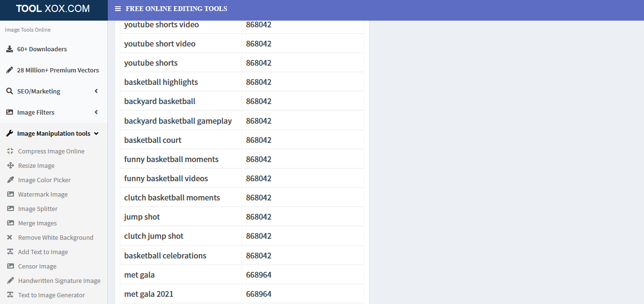Open Watermark Image tool
Viewport: 644px width, 304px height.
click(x=43, y=194)
